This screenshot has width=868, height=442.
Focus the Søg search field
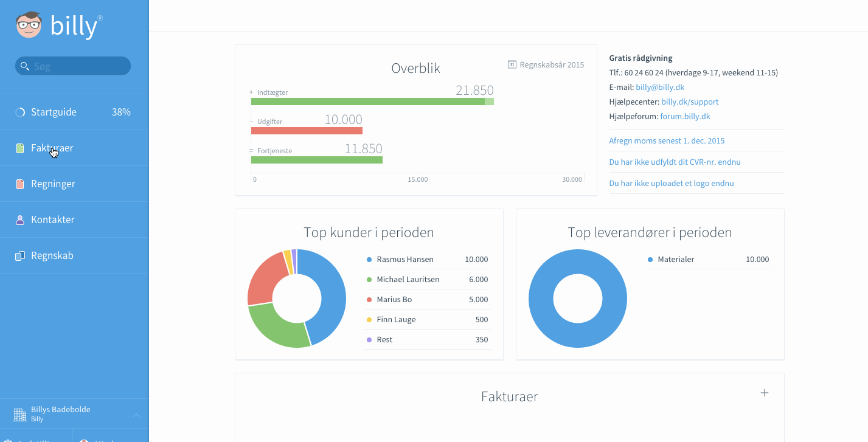coord(78,66)
